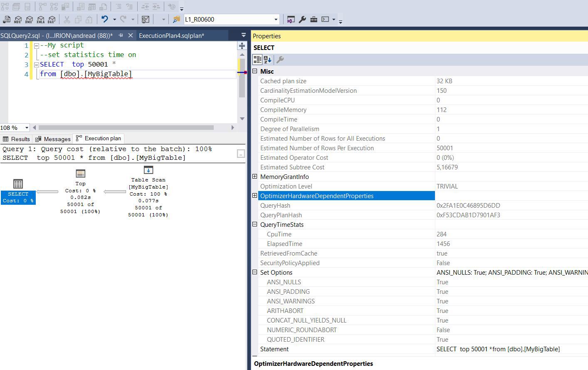Open the L1_R00600 database dropdown

pyautogui.click(x=275, y=20)
